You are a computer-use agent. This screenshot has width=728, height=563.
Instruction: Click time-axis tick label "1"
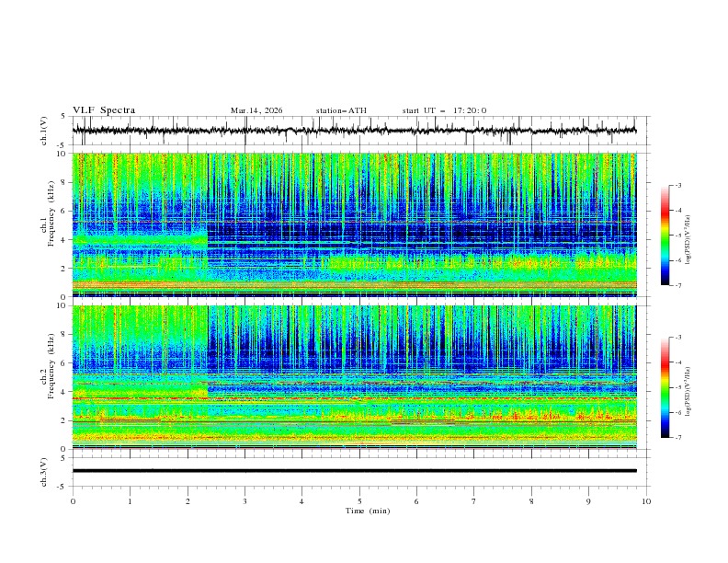131,501
